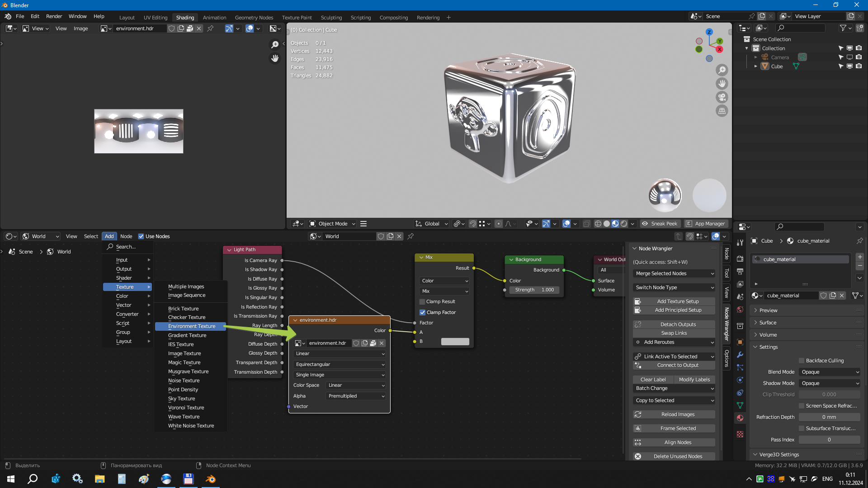This screenshot has width=868, height=488.
Task: Add new material slot with plus button
Action: click(860, 257)
